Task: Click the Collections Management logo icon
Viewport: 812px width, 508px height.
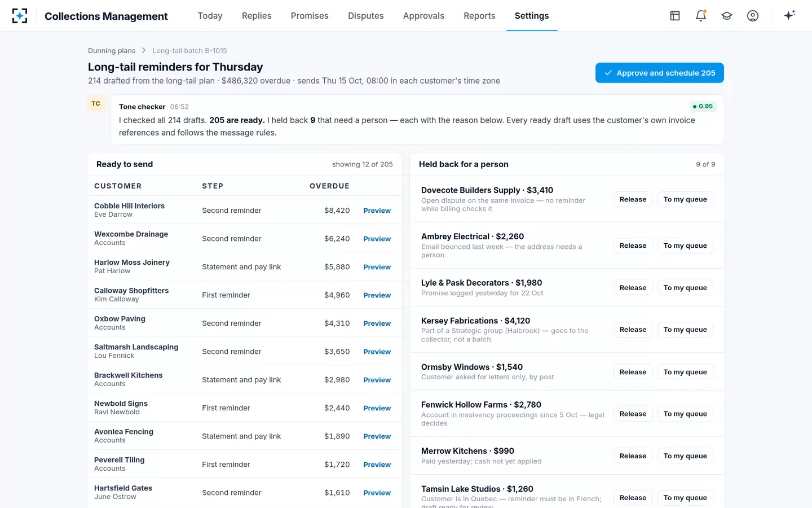Action: tap(20, 16)
